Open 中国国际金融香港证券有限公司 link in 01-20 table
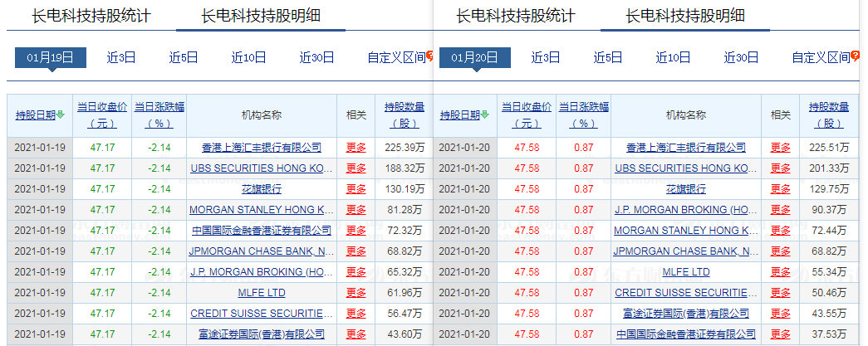 (x=686, y=334)
